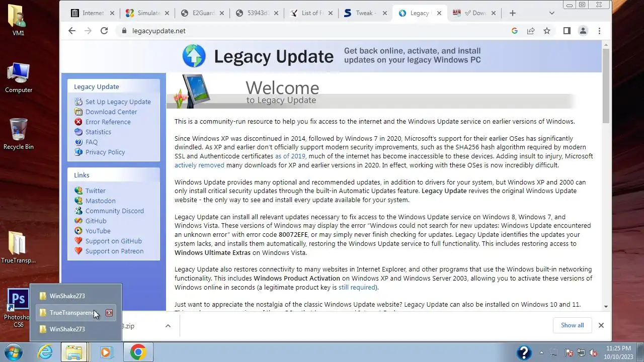This screenshot has width=644, height=362.
Task: Launch Internet Explorer from the taskbar
Action: click(45, 352)
